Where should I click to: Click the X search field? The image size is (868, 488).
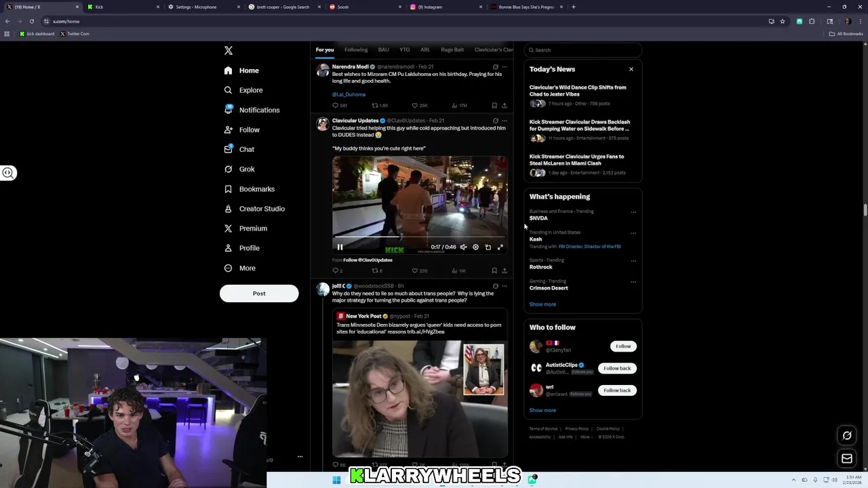[x=583, y=50]
